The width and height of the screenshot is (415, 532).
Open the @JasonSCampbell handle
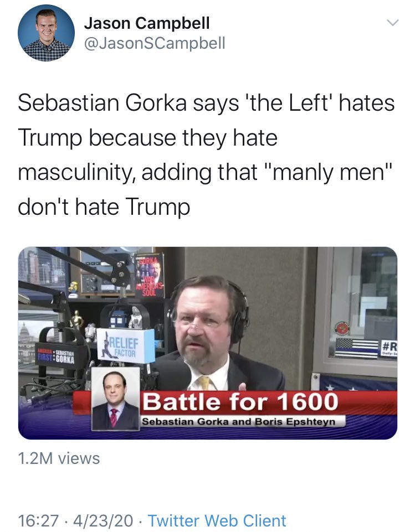[x=155, y=43]
